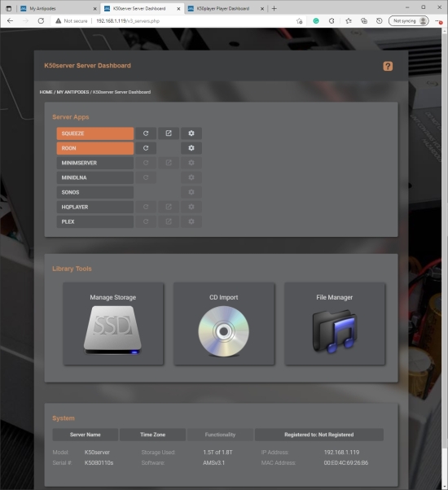
Task: Click PLEX open-in-window icon
Action: click(169, 221)
